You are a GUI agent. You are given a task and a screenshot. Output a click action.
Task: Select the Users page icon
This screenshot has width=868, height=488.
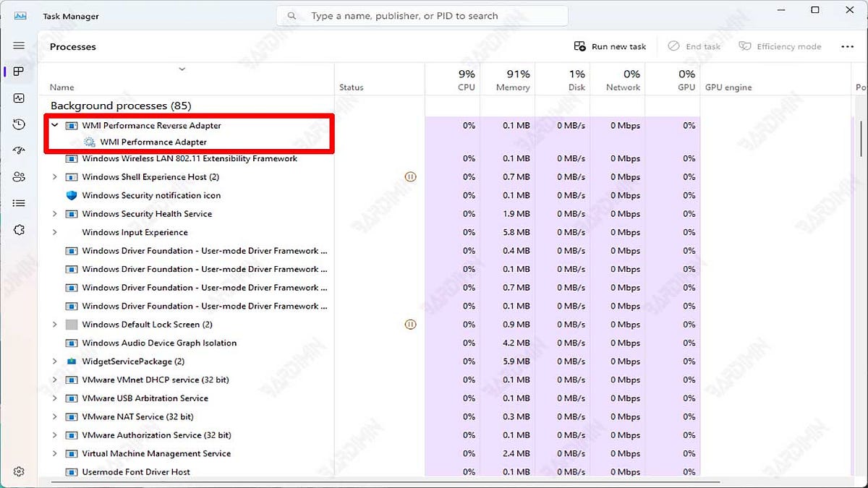pyautogui.click(x=18, y=176)
